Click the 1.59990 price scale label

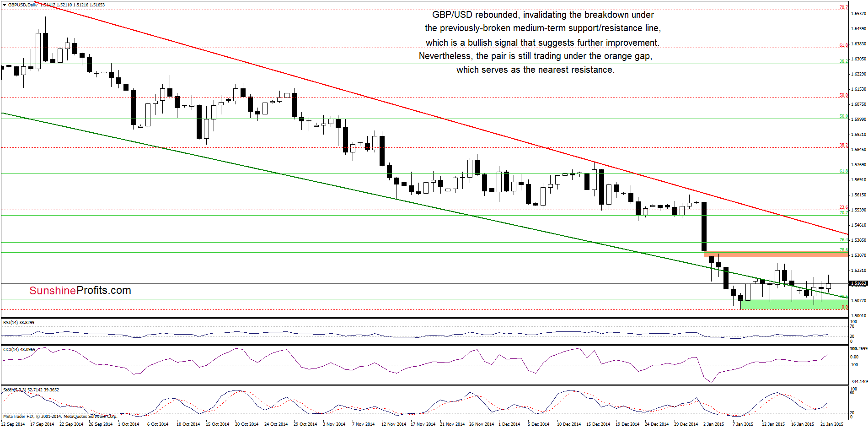[x=858, y=119]
